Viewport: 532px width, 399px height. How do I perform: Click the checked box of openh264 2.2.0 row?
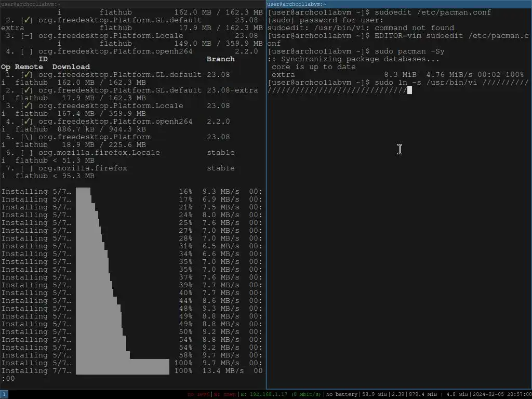pyautogui.click(x=26, y=122)
